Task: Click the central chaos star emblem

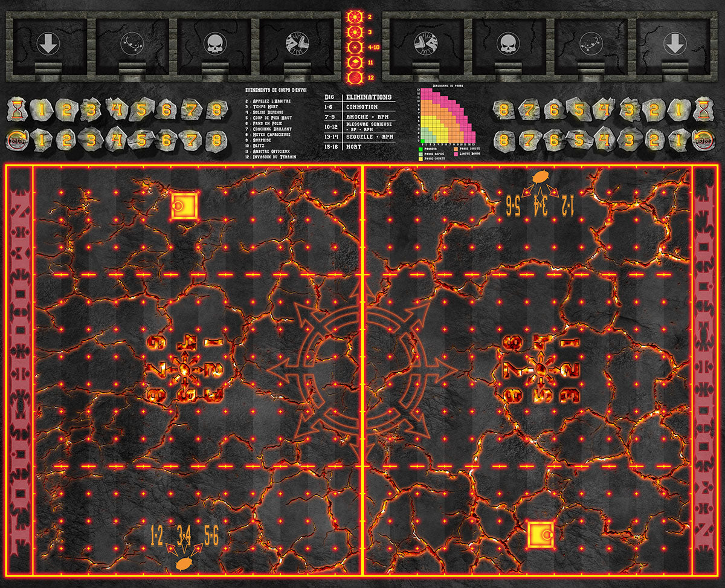Action: click(362, 369)
